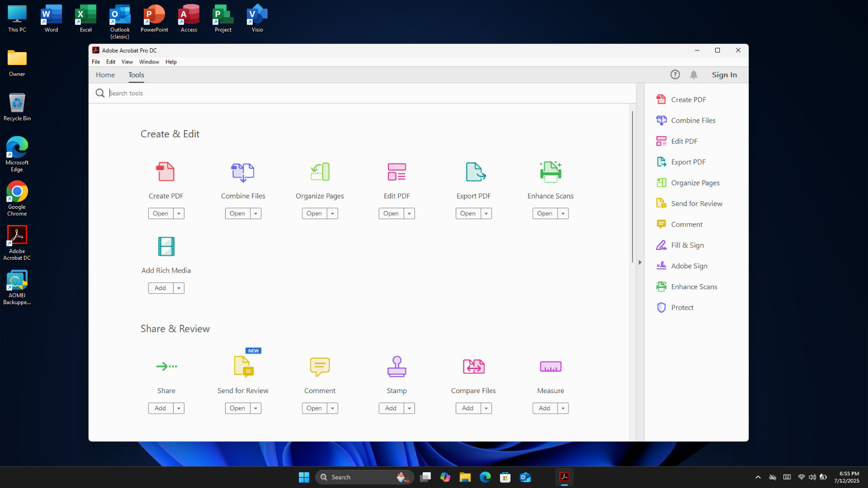Open the Edit menu

[111, 62]
